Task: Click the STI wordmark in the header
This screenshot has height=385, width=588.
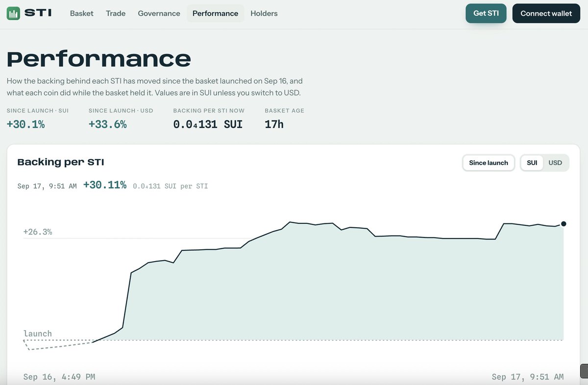Action: [38, 13]
